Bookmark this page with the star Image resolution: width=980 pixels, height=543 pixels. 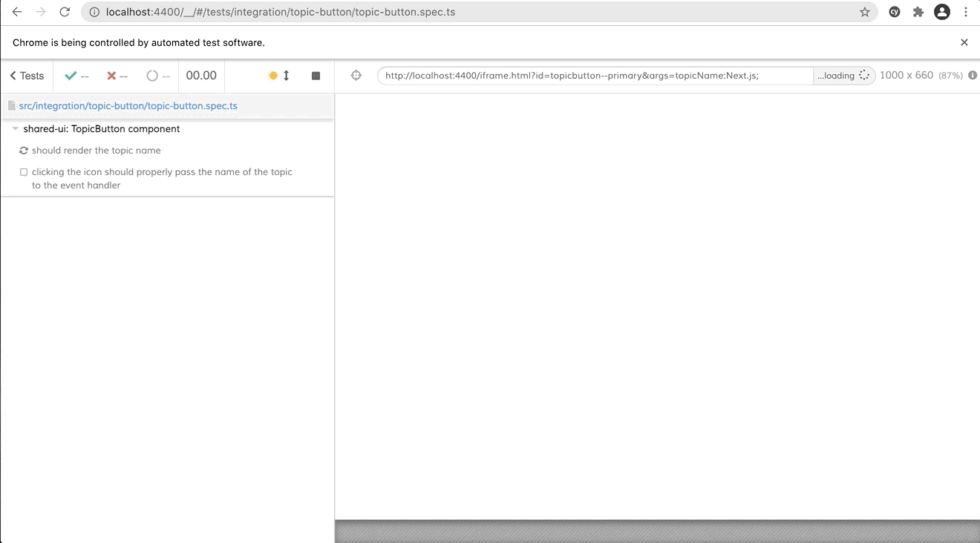pos(865,12)
